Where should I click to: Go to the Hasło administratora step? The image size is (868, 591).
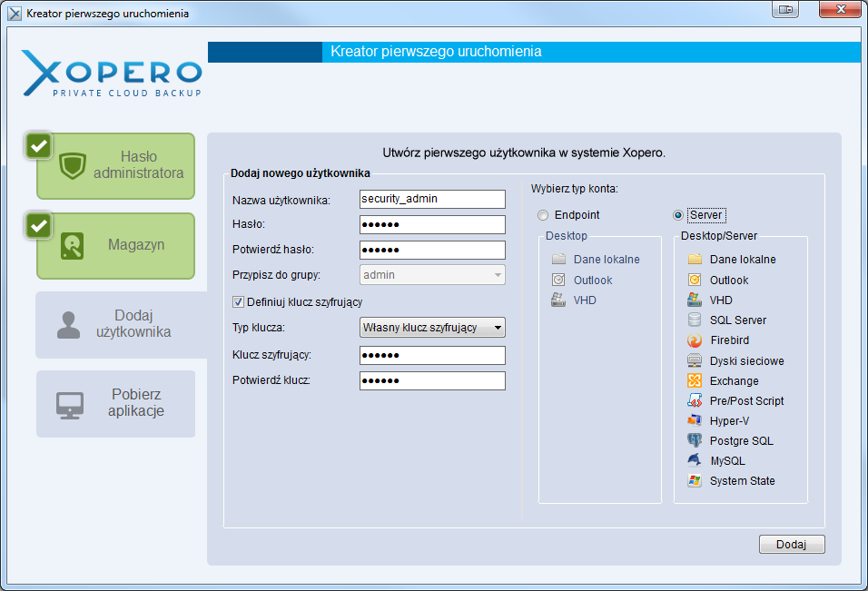pyautogui.click(x=115, y=166)
